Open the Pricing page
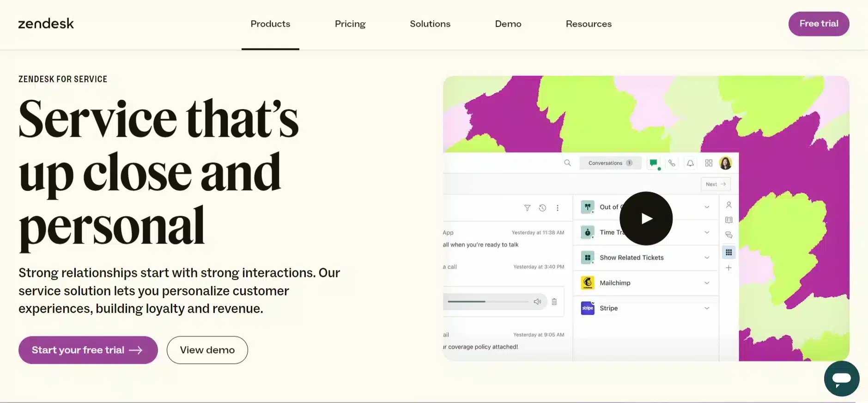 (350, 24)
